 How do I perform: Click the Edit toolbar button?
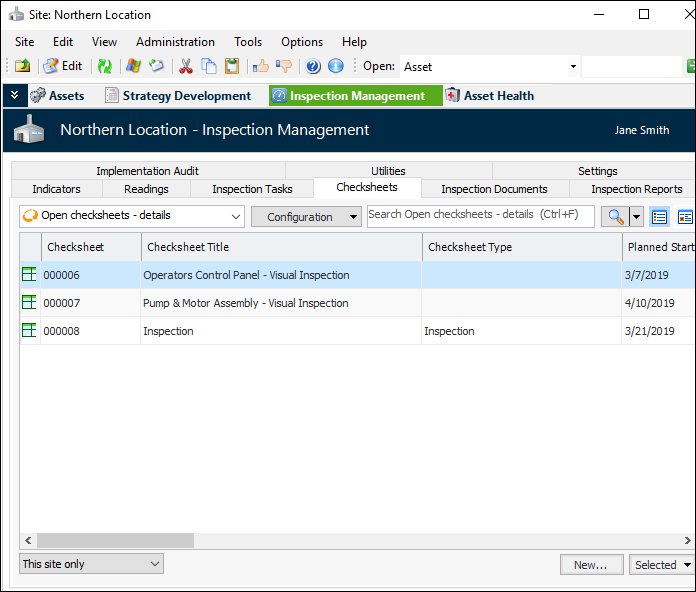[63, 66]
